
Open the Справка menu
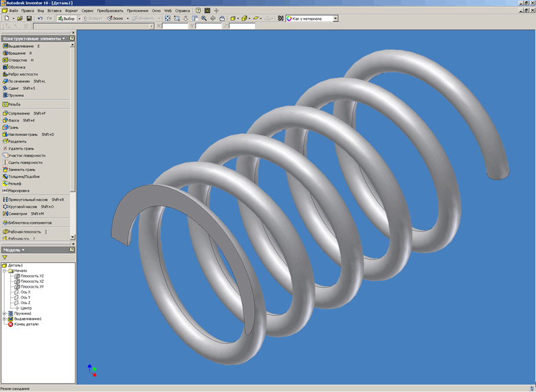[182, 10]
